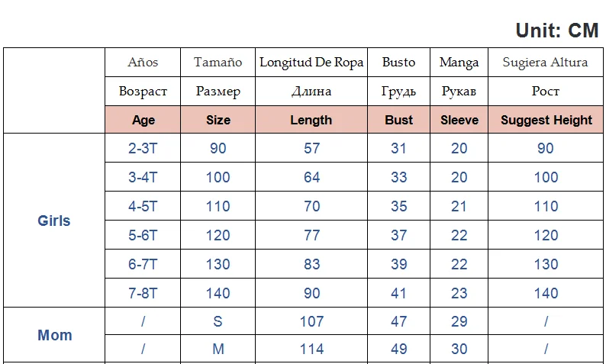606x364 pixels.
Task: Select the Girls row group label
Action: [54, 221]
